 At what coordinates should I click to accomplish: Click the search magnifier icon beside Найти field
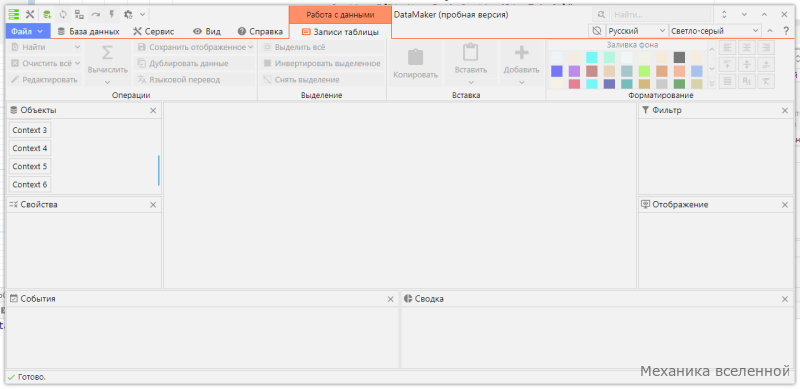tap(601, 14)
